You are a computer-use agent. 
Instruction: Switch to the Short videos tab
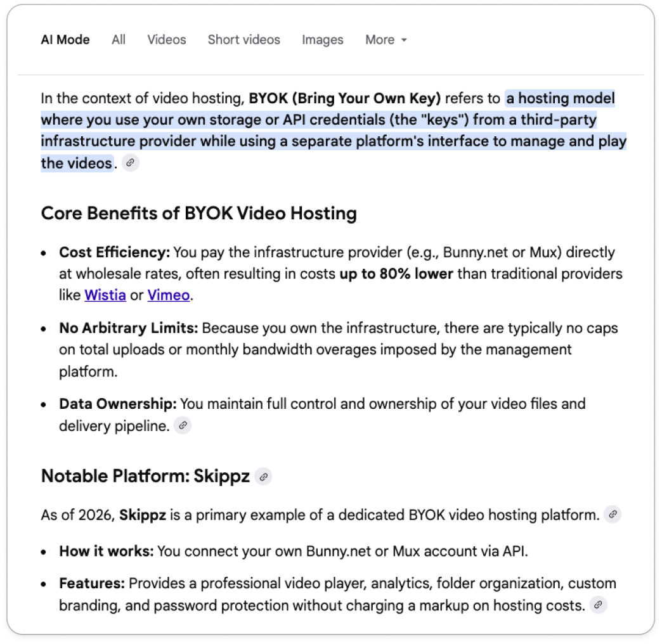(x=243, y=39)
